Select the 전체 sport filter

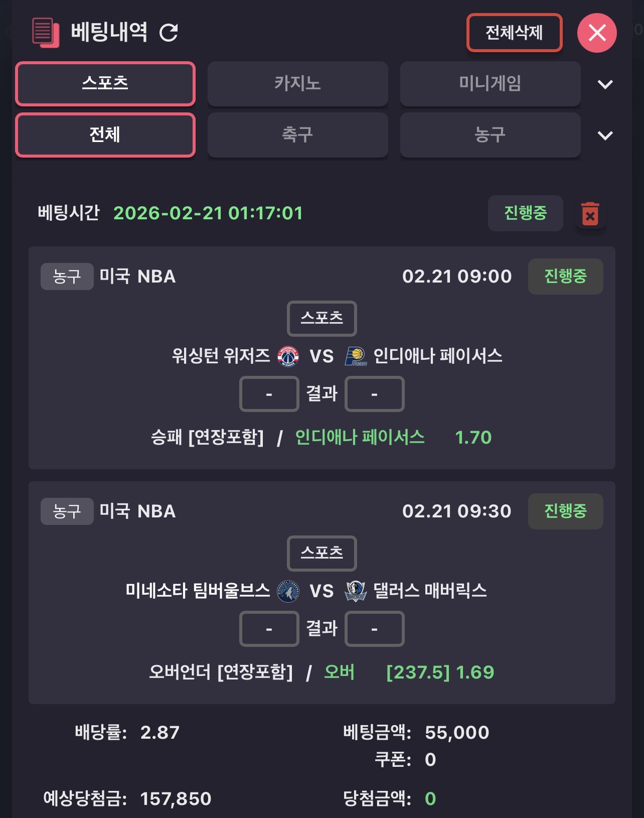(105, 134)
